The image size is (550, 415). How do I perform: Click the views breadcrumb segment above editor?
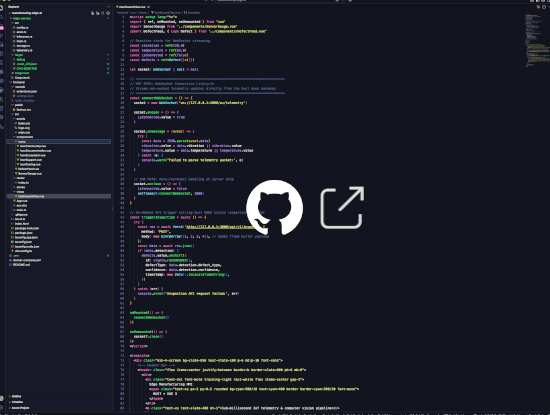143,13
